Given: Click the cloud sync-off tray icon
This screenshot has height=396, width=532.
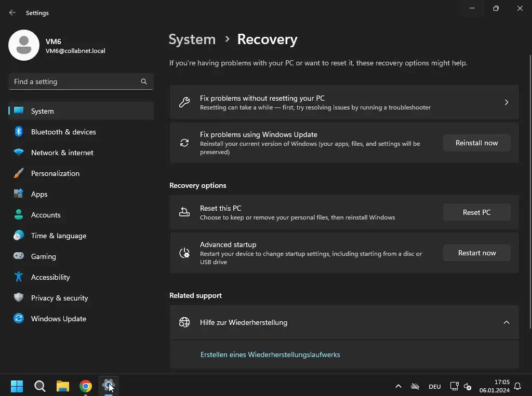Looking at the screenshot, I should click(x=415, y=386).
